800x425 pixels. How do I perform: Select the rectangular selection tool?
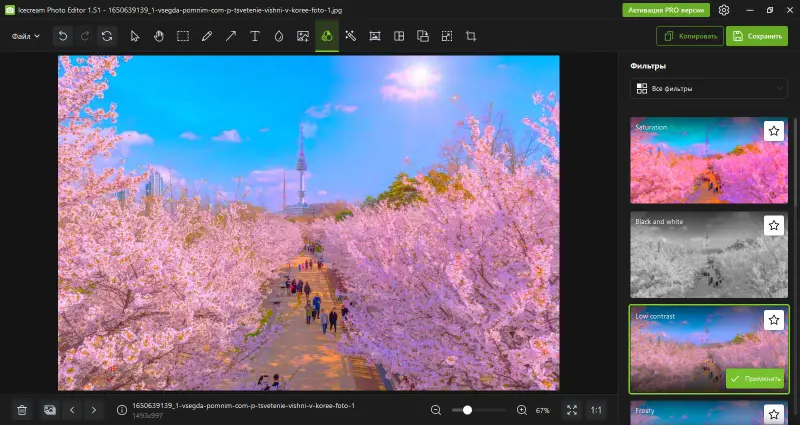click(x=183, y=36)
